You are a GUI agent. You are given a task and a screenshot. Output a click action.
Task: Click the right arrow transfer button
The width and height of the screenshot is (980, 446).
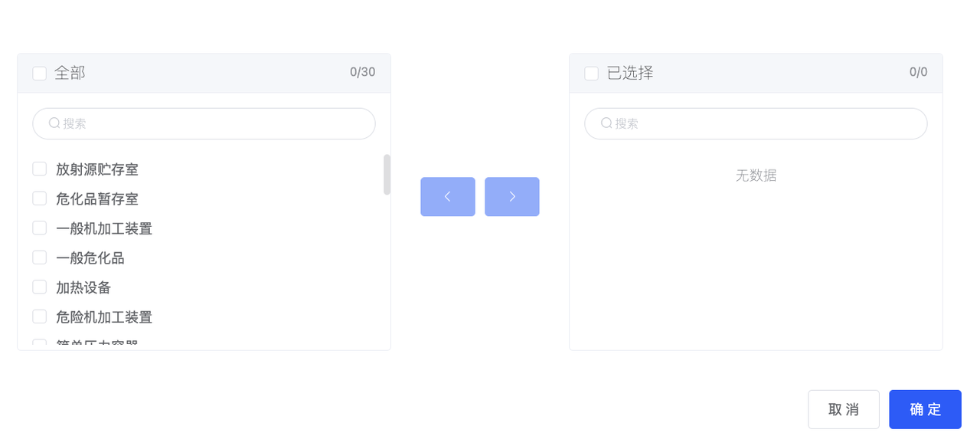(x=512, y=197)
